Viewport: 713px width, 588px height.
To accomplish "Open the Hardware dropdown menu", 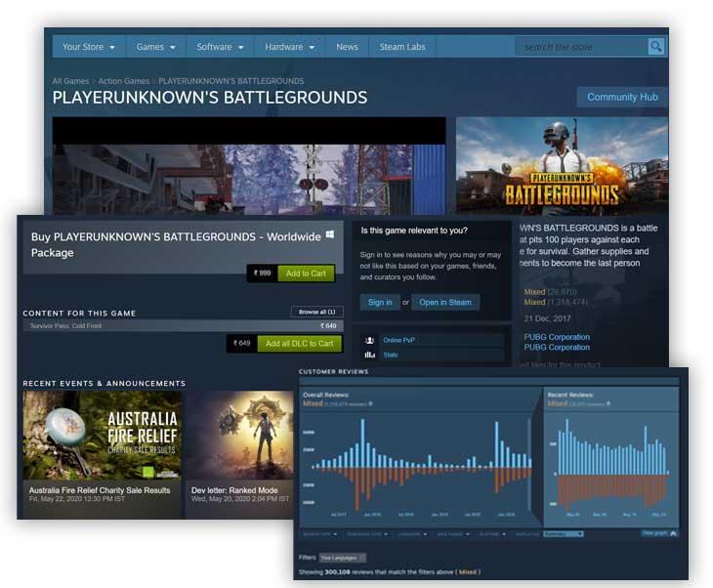I will 290,47.
